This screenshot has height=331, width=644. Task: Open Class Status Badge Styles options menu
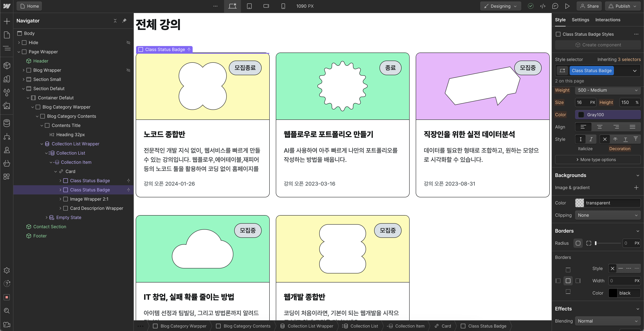click(636, 34)
